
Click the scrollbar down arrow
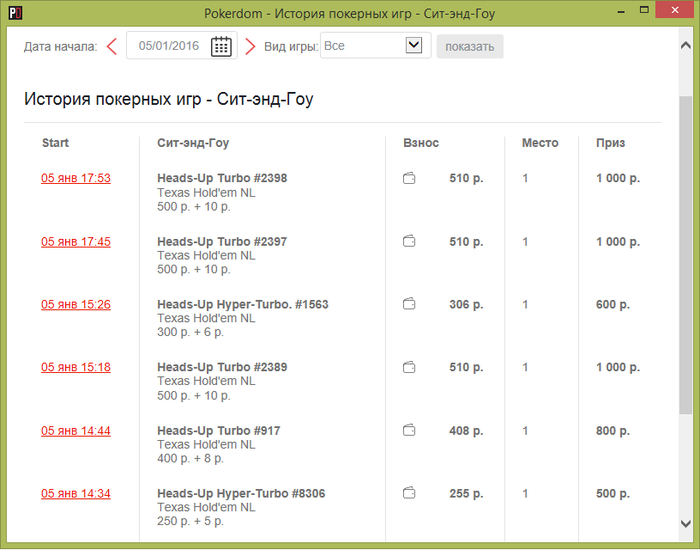(x=685, y=523)
